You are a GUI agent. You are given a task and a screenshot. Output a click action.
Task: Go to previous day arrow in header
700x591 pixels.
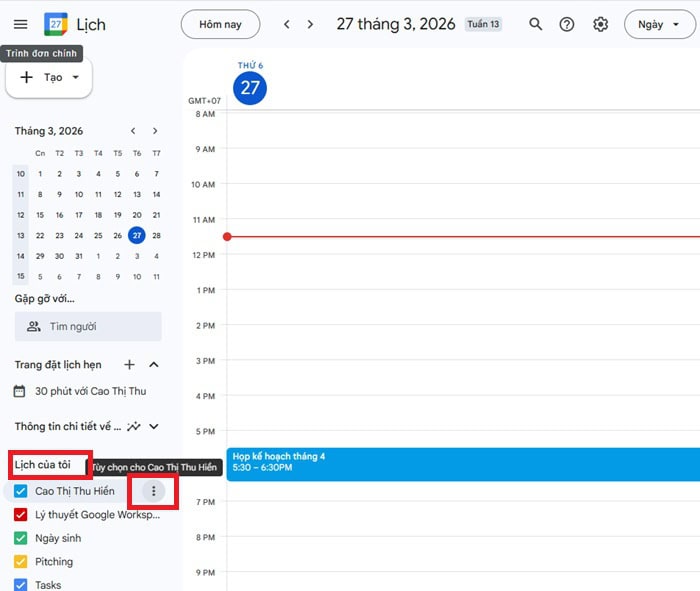[287, 24]
